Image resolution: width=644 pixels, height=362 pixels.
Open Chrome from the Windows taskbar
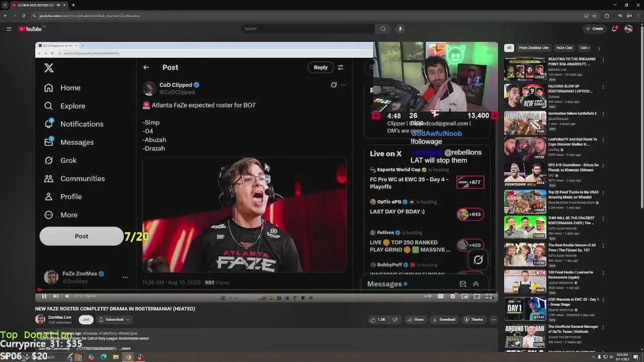click(x=128, y=357)
